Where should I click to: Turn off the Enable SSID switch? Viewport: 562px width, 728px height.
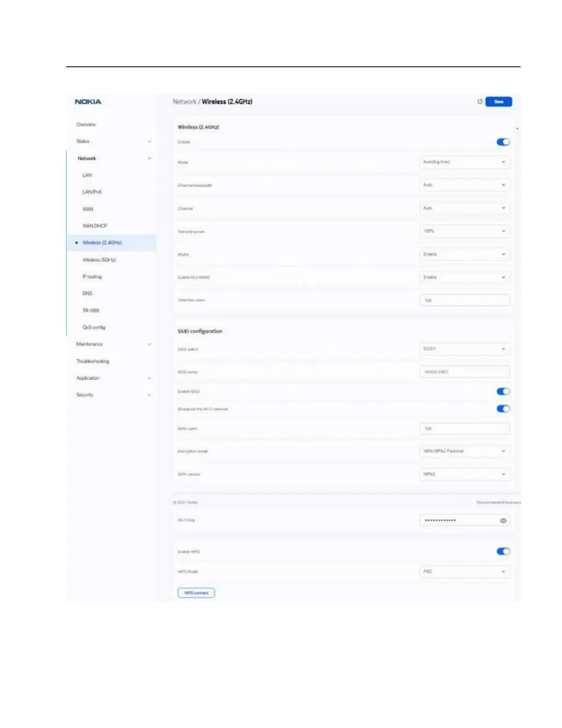coord(503,391)
